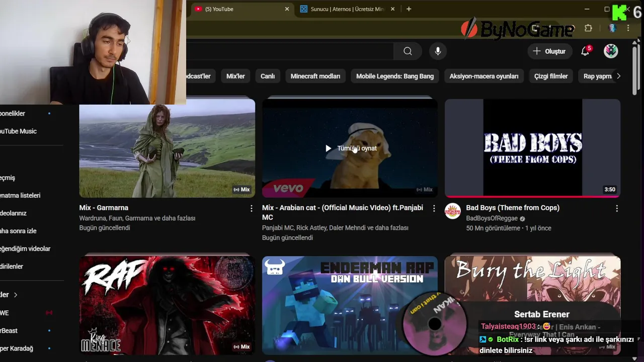Screen dimensions: 644x362
Task: Select the Mix'ler filter chip
Action: click(235, 76)
